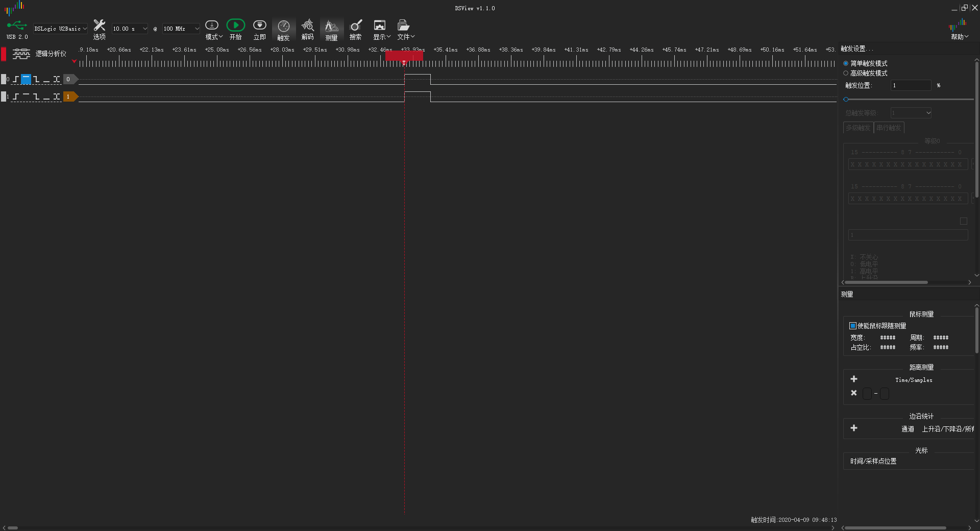The height and width of the screenshot is (531, 980).
Task: Open the 显示 (Display) menu
Action: 381,29
